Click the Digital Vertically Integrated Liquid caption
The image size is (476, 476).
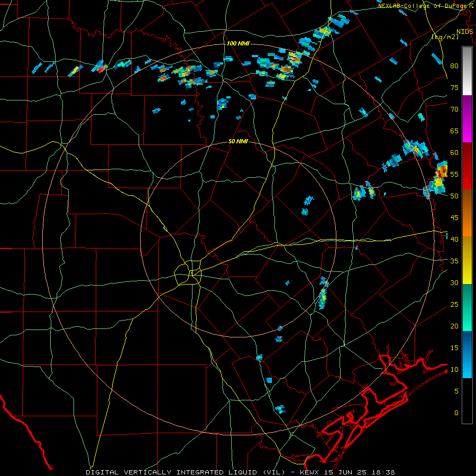pyautogui.click(x=185, y=472)
